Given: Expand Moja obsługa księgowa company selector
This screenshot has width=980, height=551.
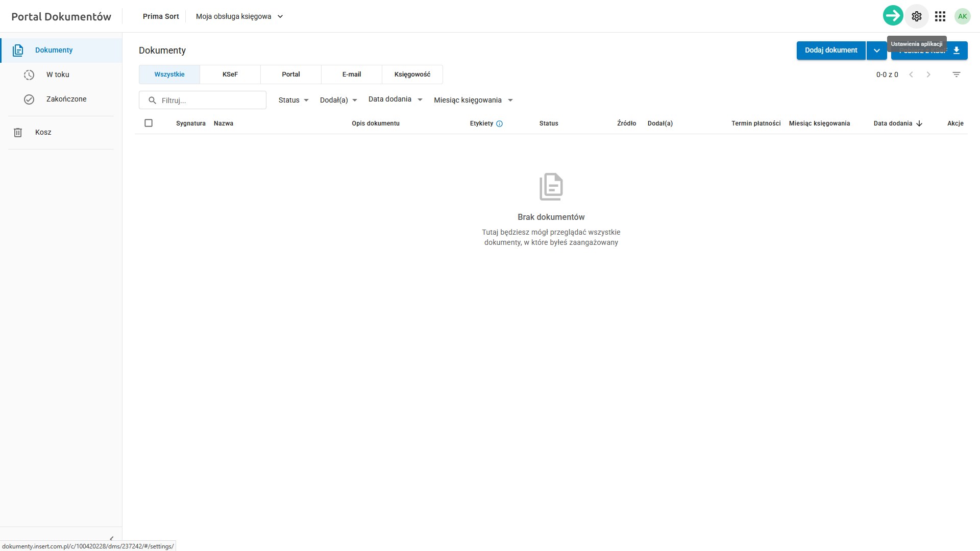Looking at the screenshot, I should (x=239, y=16).
